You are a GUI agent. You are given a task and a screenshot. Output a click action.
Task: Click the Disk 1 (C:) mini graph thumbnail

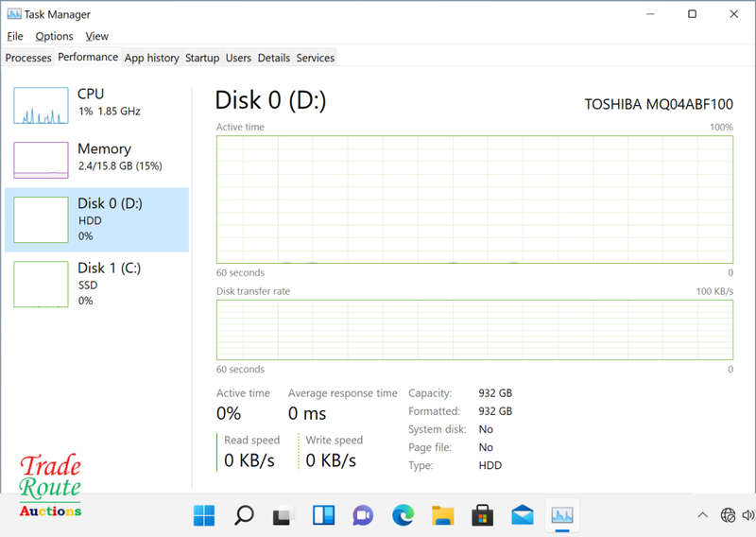coord(41,285)
